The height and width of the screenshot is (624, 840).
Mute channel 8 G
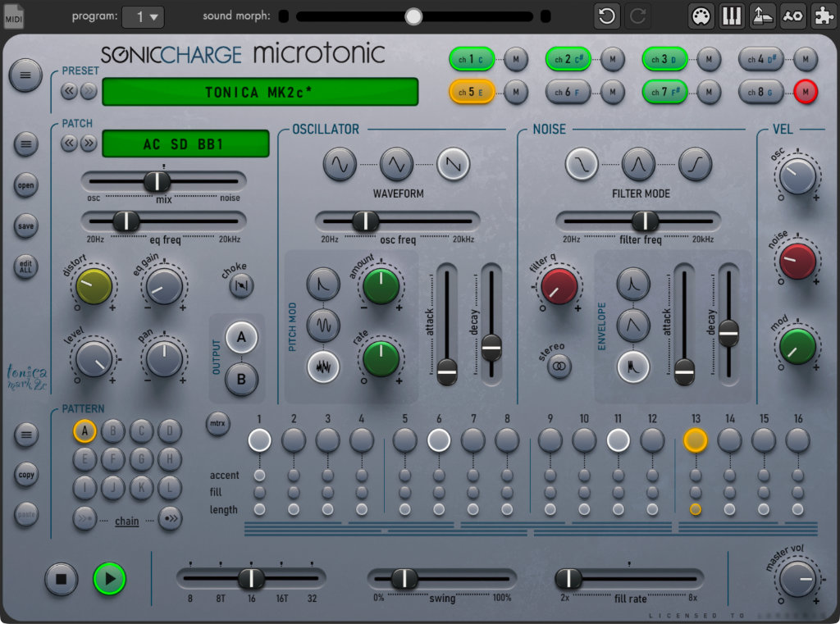click(x=806, y=92)
